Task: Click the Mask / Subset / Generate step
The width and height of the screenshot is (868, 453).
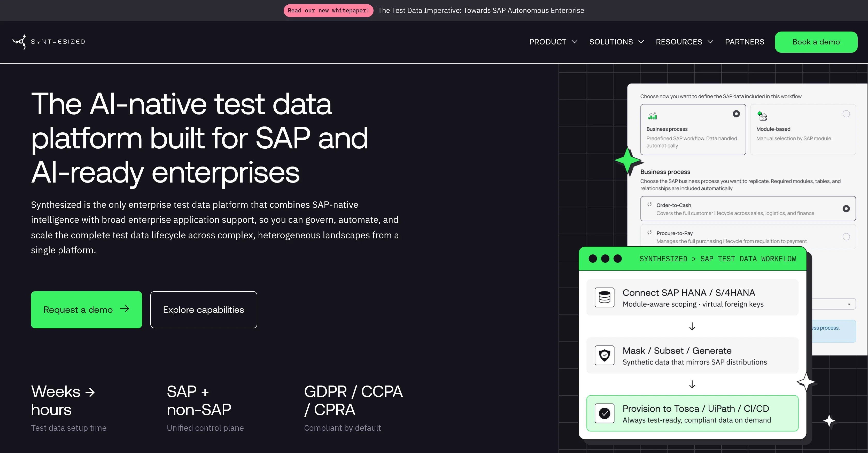Action: [692, 355]
